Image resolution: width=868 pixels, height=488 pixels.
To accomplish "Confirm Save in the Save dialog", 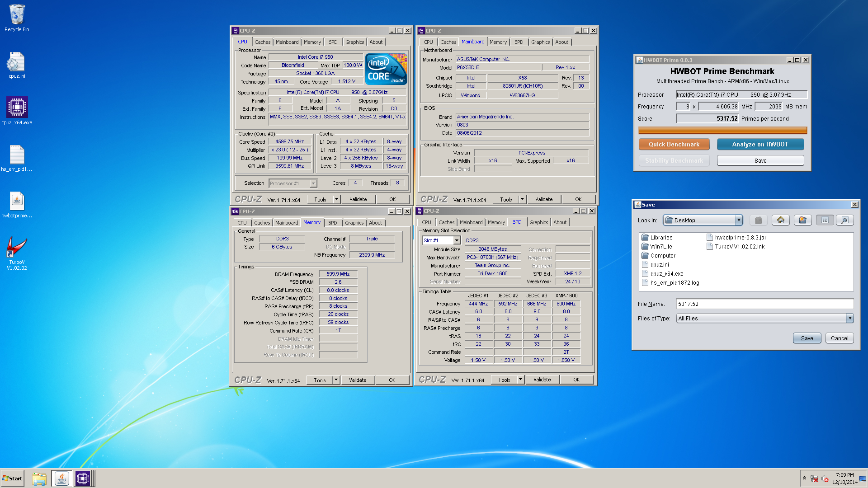I will point(807,338).
